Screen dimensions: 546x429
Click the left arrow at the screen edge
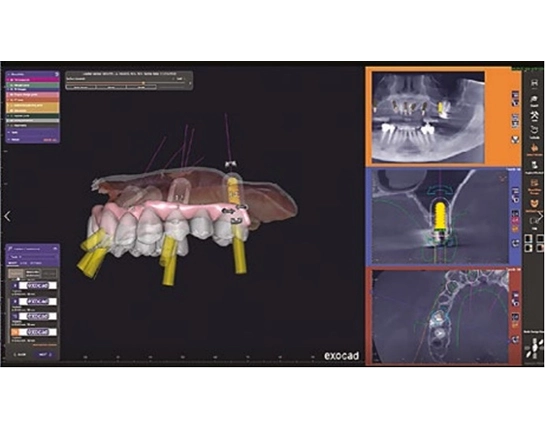coord(8,216)
